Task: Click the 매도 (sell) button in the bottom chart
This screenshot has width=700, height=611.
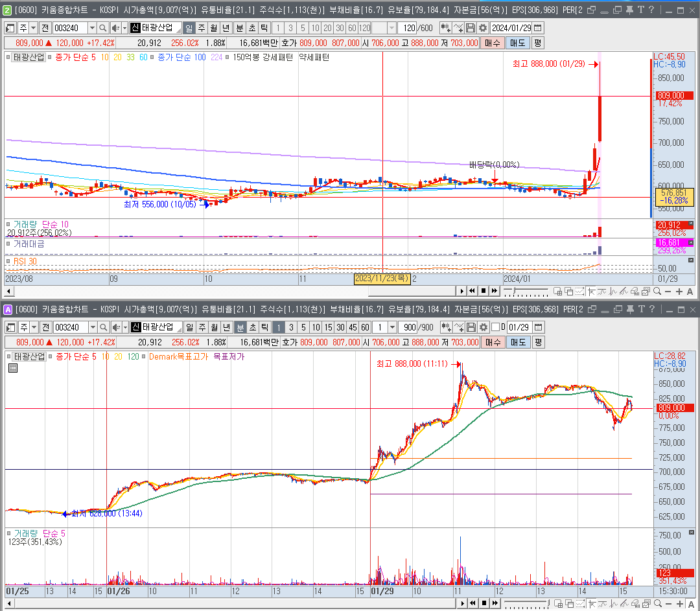Action: tap(519, 342)
